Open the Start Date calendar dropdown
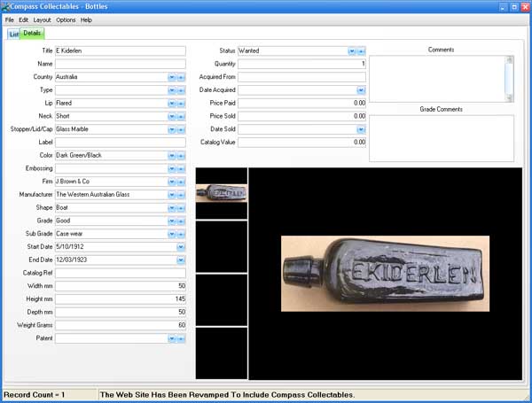This screenshot has width=532, height=403. 181,247
